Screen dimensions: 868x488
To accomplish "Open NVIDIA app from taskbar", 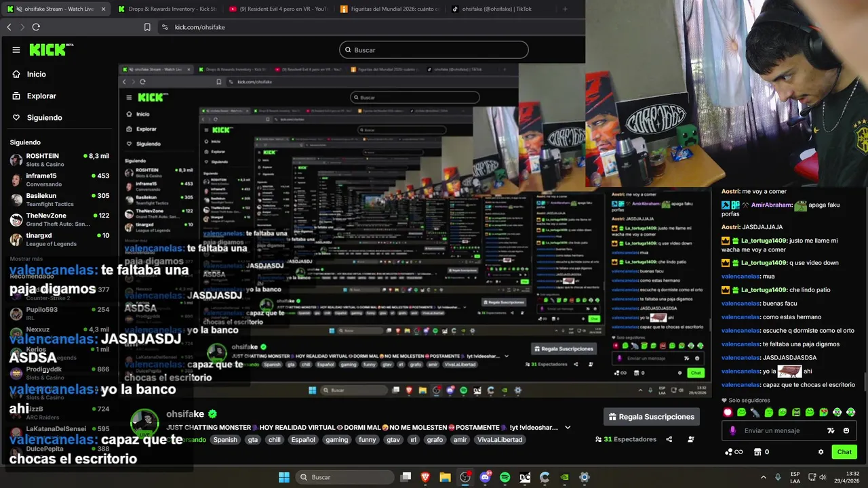I will (564, 477).
